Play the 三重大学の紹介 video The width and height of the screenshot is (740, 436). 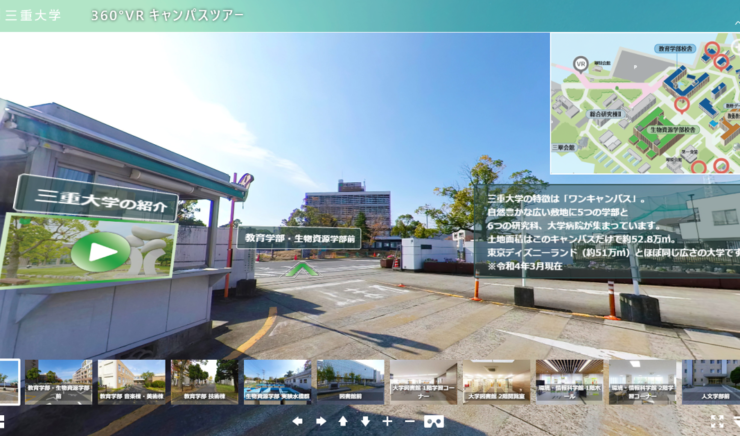coord(102,250)
